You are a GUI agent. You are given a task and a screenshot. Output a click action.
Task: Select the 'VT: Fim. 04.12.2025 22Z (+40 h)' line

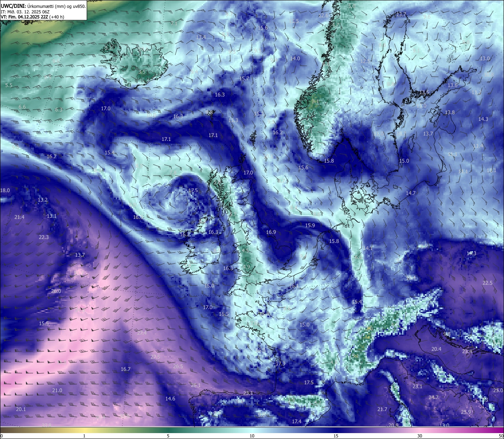[32, 17]
